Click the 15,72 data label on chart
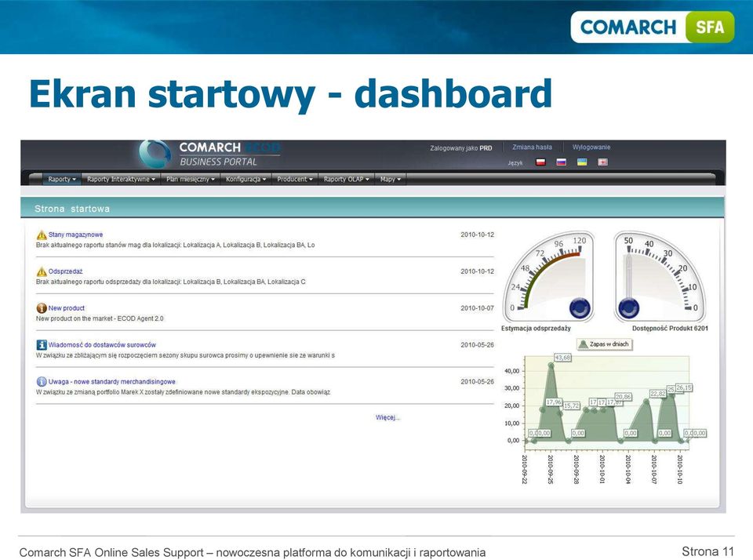Viewport: 753px width, 560px height. coord(572,405)
